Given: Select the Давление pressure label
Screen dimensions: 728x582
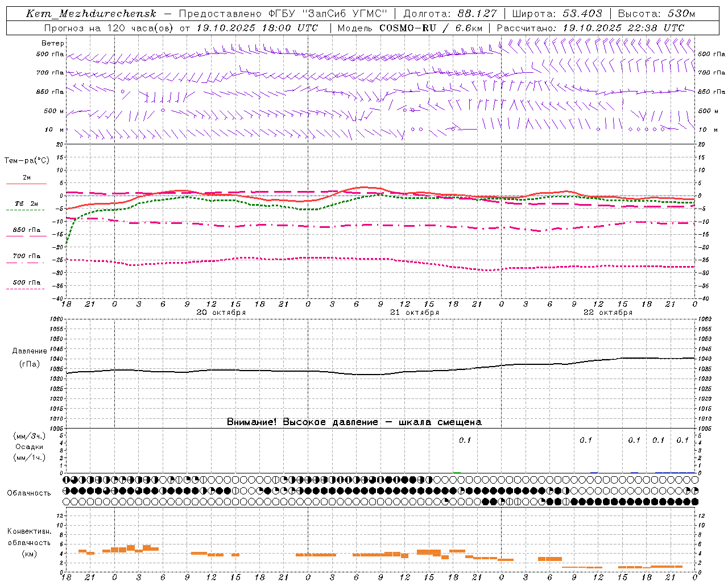Looking at the screenshot, I should 30,351.
